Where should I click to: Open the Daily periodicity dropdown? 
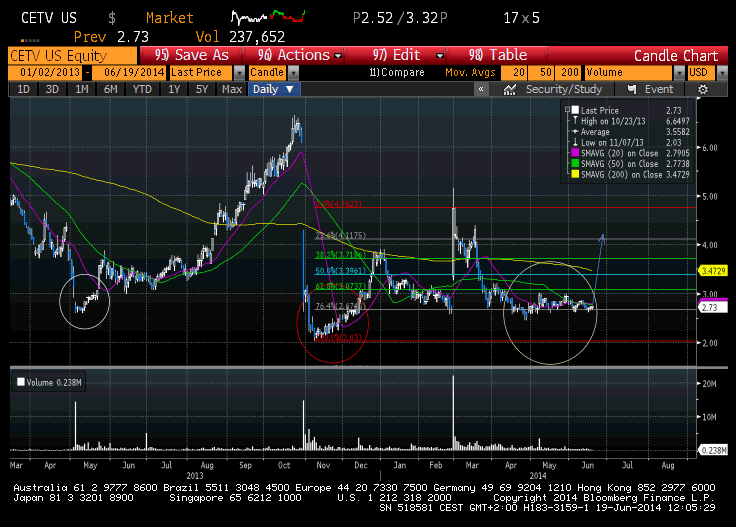pyautogui.click(x=274, y=89)
